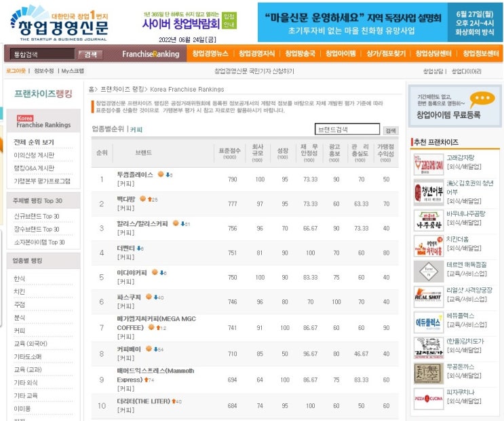Choose the 커피 category in sidebar
Viewport: 504px width, 421px height.
pyautogui.click(x=19, y=331)
